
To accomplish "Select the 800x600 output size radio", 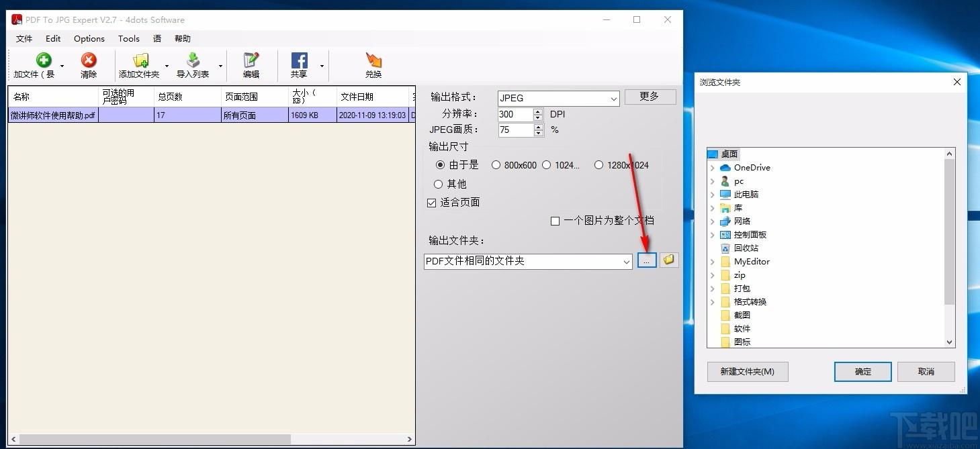I will pyautogui.click(x=496, y=164).
